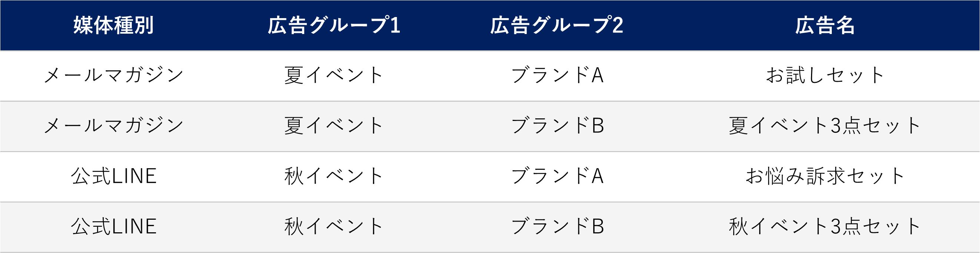Viewport: 980px width, 253px height.
Task: Click 夏イベント in the second row
Action: tap(333, 125)
